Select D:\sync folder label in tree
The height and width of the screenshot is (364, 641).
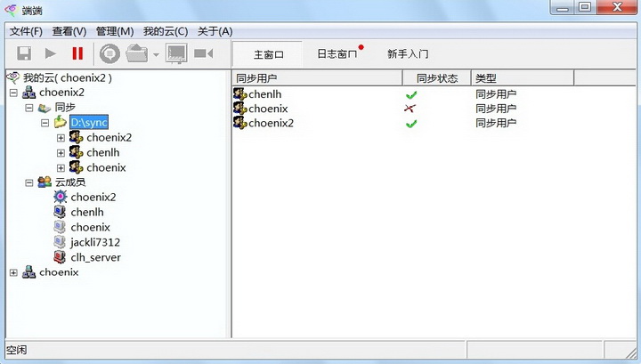pos(89,122)
